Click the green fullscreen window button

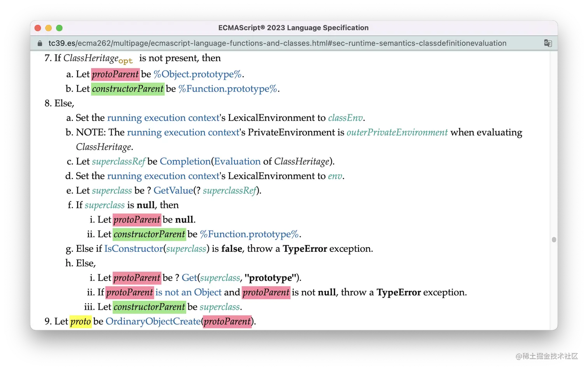pyautogui.click(x=59, y=28)
